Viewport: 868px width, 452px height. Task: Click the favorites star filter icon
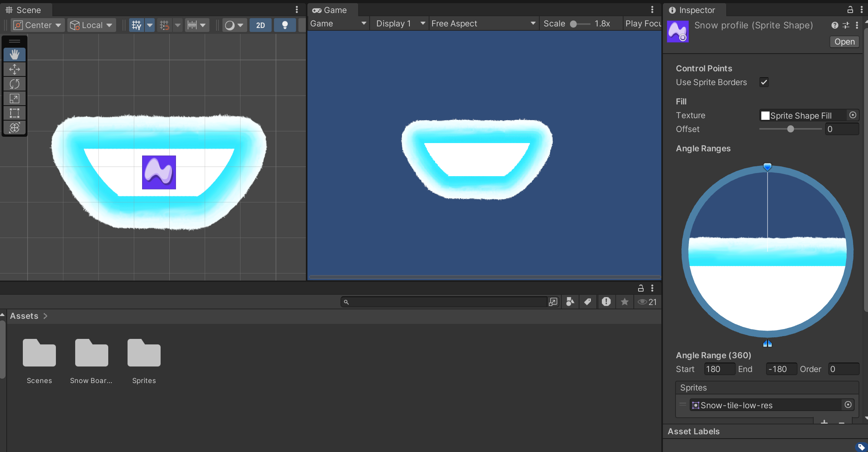[x=624, y=302]
